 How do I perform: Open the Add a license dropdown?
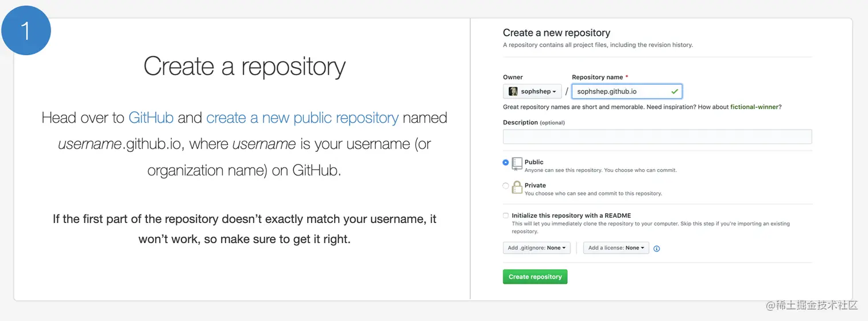[616, 248]
